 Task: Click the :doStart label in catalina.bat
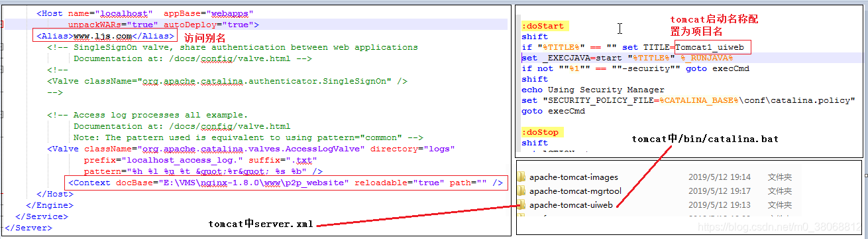coord(543,26)
